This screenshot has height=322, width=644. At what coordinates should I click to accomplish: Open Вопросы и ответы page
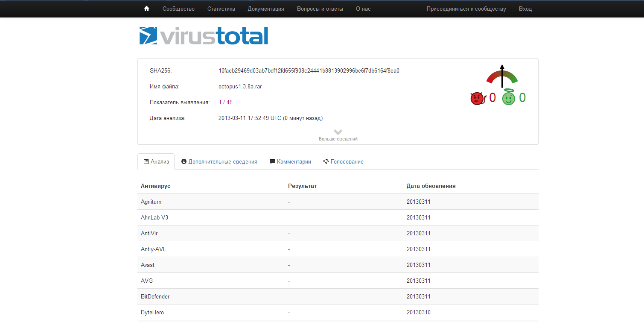pyautogui.click(x=320, y=9)
